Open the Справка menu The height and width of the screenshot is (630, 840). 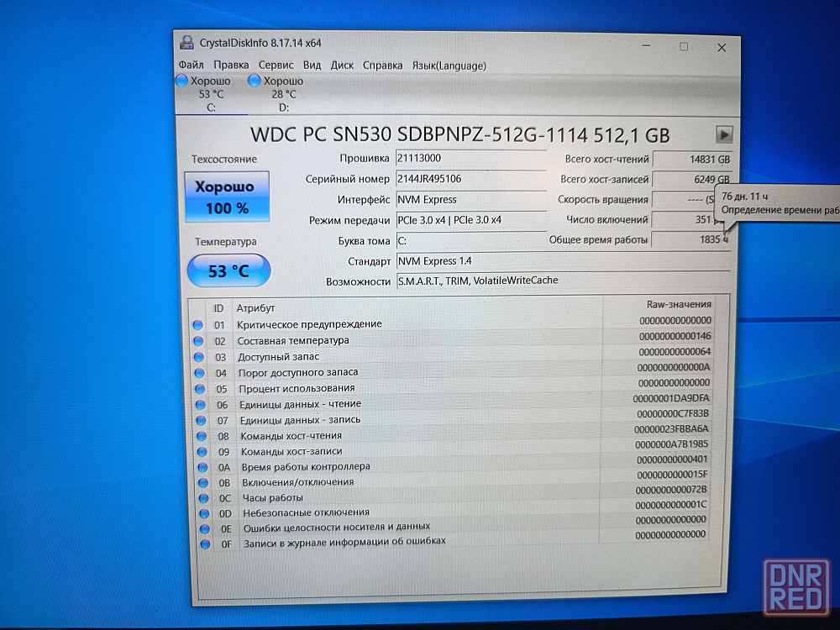point(382,65)
